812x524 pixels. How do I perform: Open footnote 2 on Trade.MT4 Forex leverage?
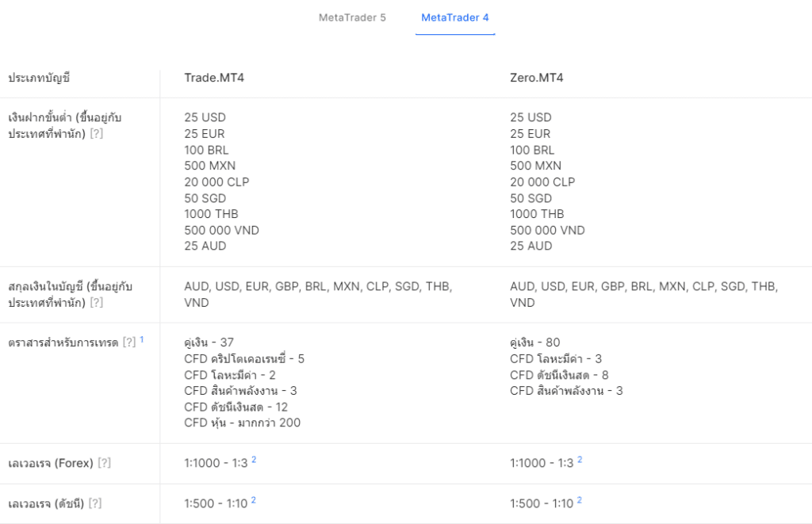coord(254,460)
